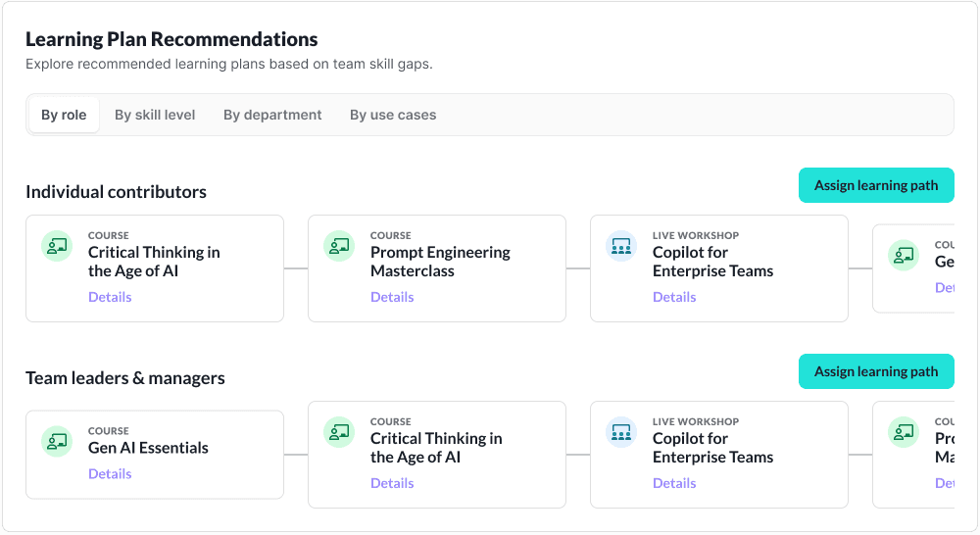Click Critical Thinking card title, Individual contributors
The width and height of the screenshot is (980, 535).
click(154, 262)
